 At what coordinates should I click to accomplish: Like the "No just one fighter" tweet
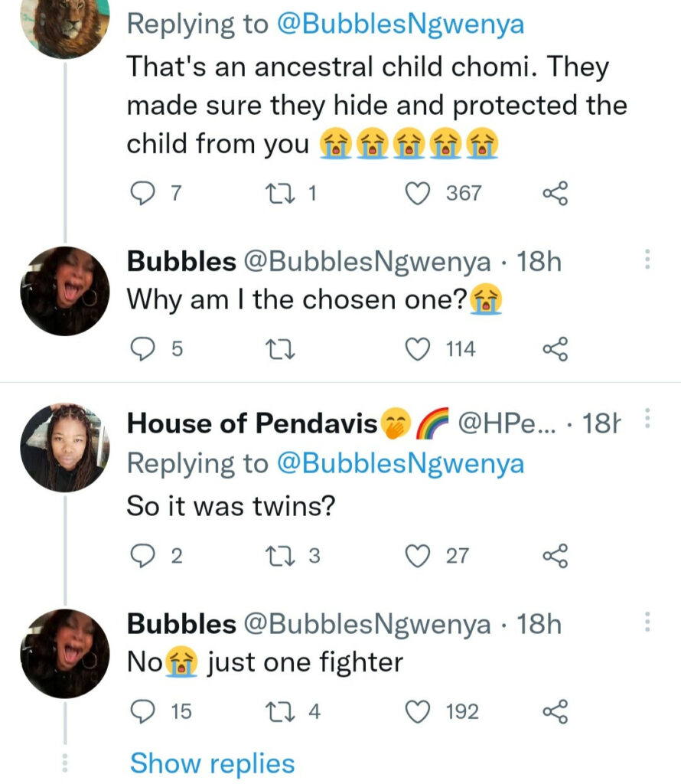[418, 712]
